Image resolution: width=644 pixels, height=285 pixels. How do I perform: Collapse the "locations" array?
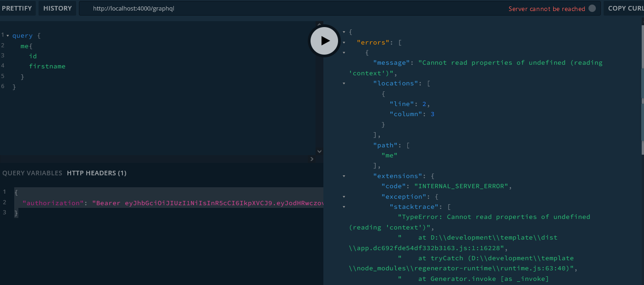[344, 83]
